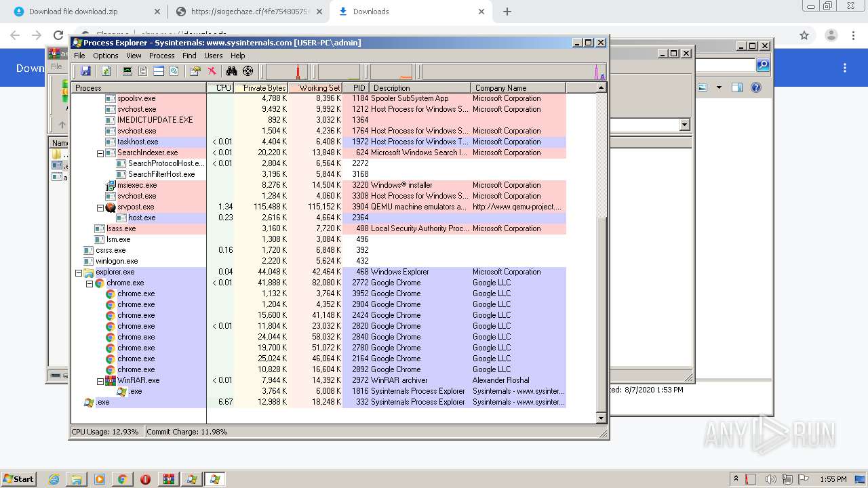Click the CPU usage mini graph
The width and height of the screenshot is (868, 488).
[x=287, y=71]
